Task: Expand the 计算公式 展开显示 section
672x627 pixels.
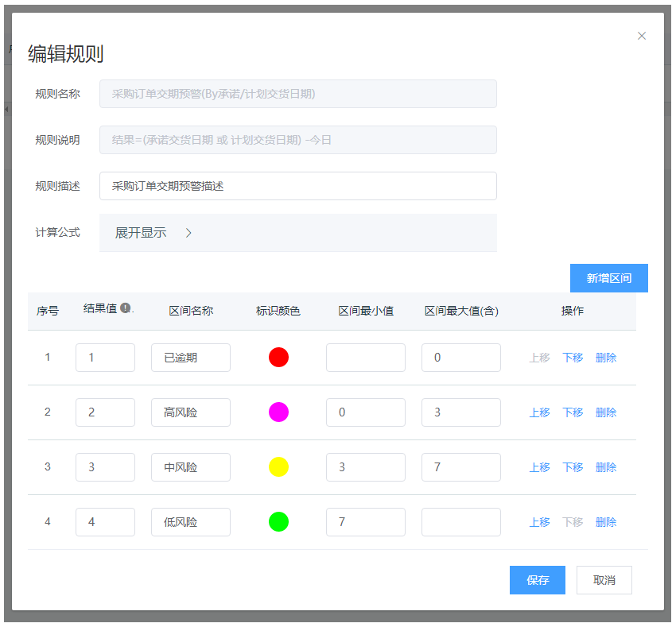Action: [x=154, y=233]
